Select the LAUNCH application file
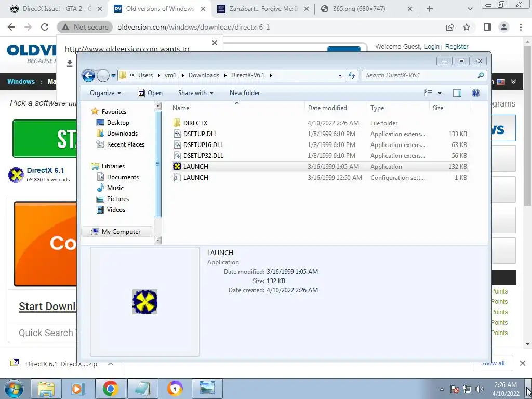 coord(320,167)
